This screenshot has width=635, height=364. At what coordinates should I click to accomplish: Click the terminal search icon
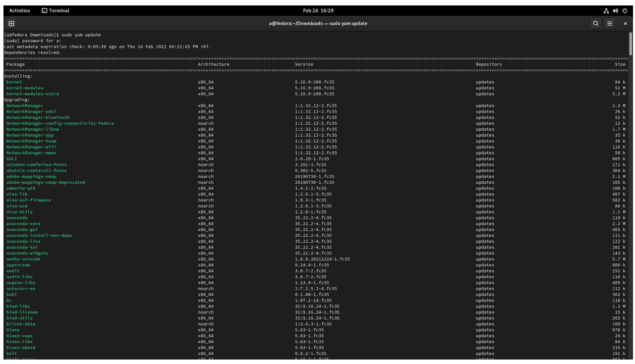click(596, 23)
